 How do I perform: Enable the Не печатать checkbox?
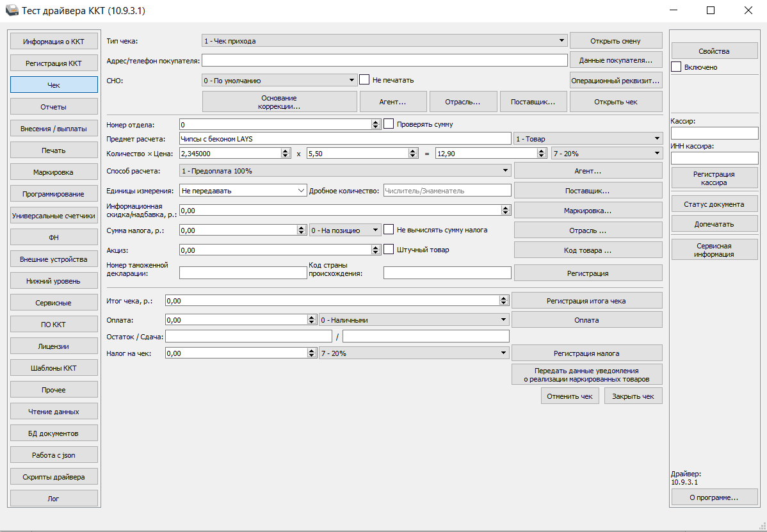coord(365,80)
